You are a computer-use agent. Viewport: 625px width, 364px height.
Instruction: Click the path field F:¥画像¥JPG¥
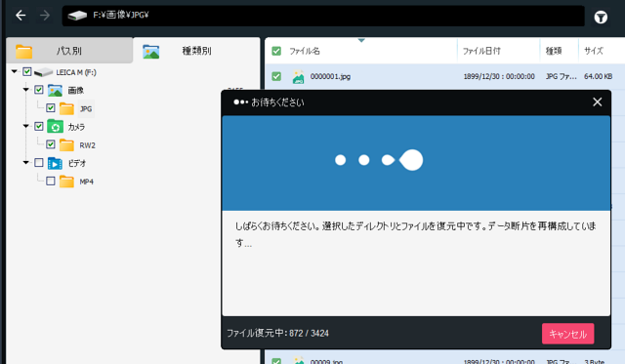click(x=323, y=16)
